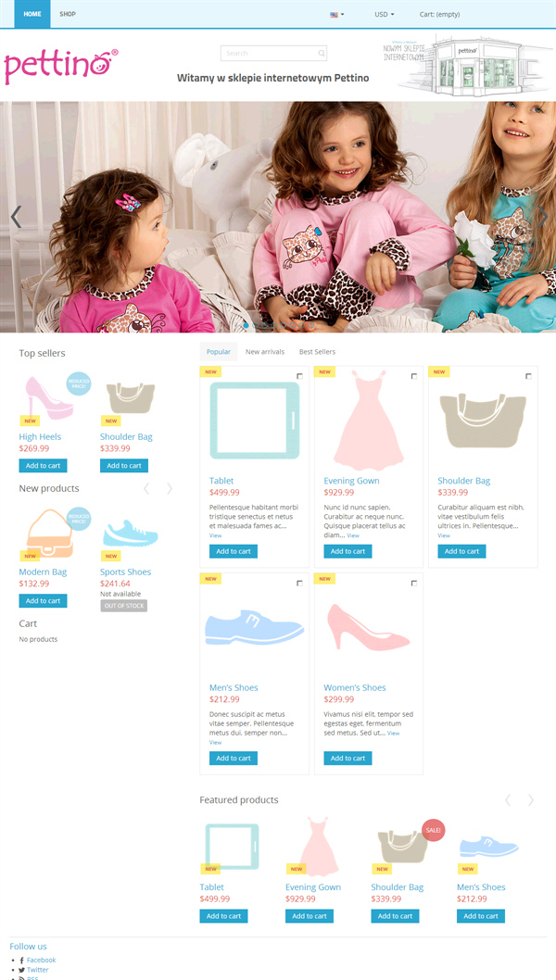This screenshot has height=980, width=556.
Task: Open the Facebook link with icon
Action: point(37,960)
